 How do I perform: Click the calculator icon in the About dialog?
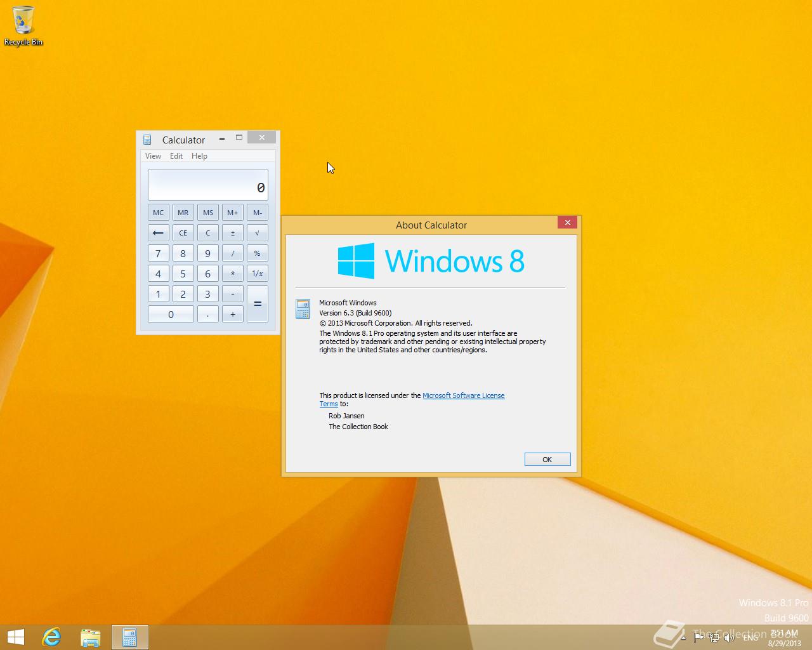tap(303, 308)
